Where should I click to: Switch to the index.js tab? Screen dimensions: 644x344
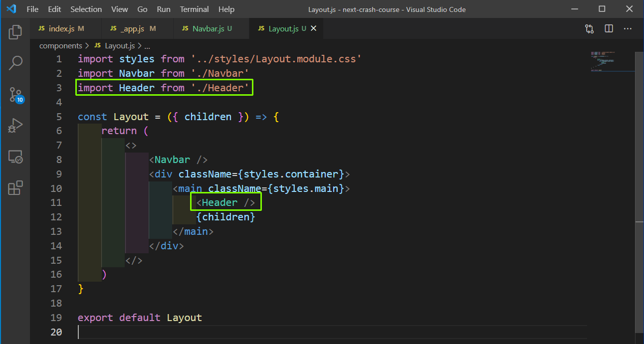click(65, 29)
